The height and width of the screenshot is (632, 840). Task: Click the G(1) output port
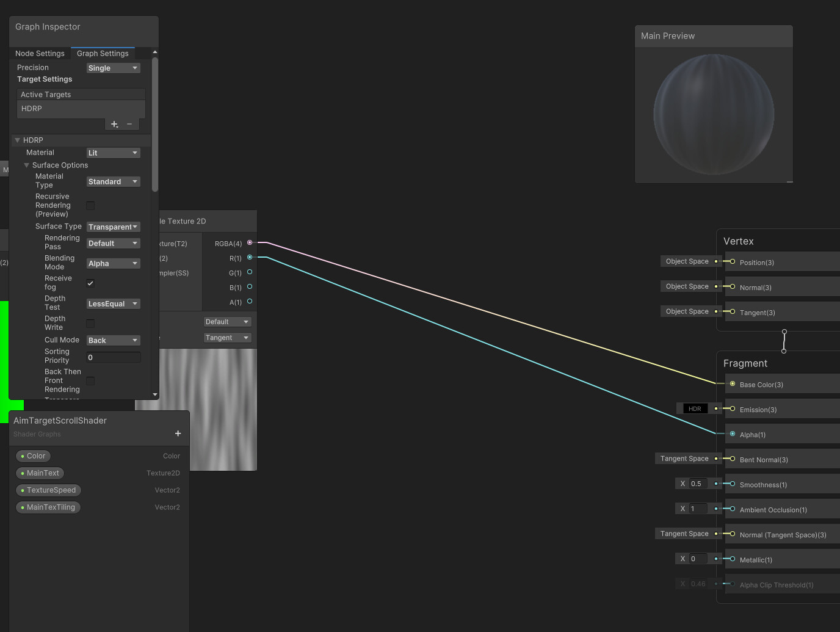(250, 272)
